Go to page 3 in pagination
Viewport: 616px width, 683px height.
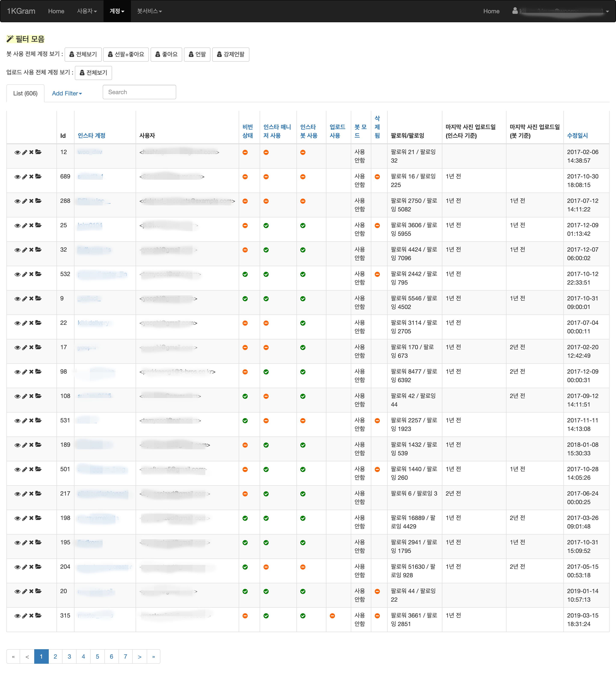point(69,656)
